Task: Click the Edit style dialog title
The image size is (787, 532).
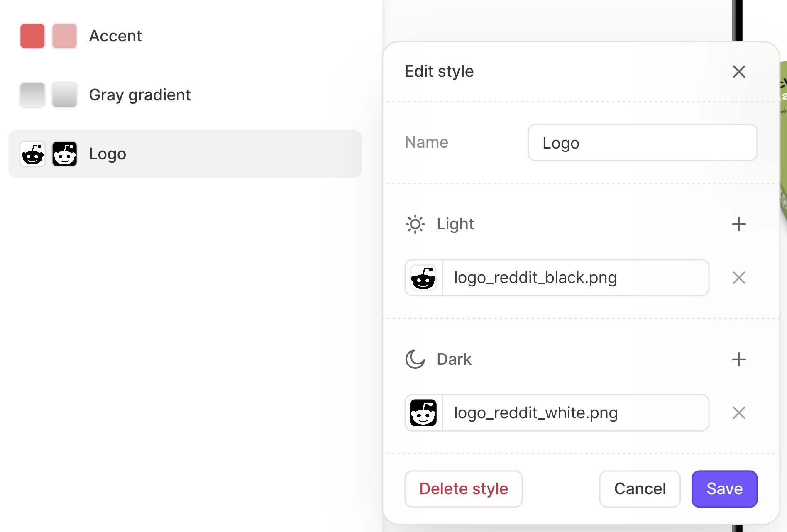Action: pyautogui.click(x=439, y=71)
